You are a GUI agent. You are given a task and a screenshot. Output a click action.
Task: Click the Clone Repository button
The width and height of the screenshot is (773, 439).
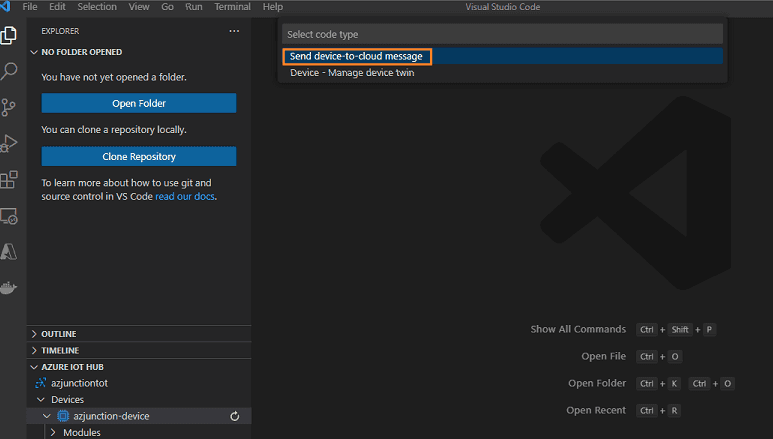pyautogui.click(x=139, y=156)
